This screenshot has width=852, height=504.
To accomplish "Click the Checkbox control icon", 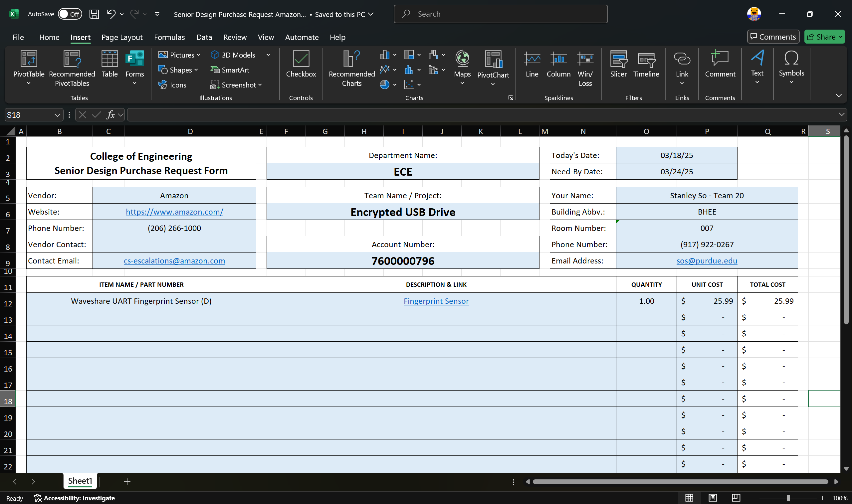I will 301,59.
